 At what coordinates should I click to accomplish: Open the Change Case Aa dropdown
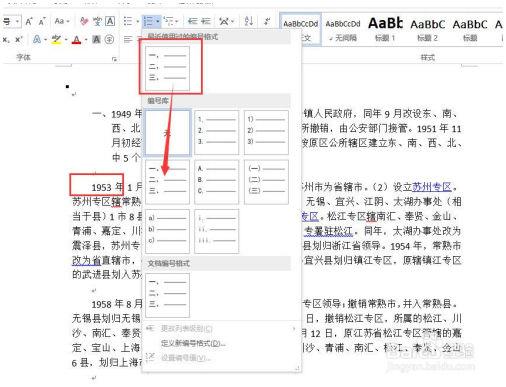(x=62, y=22)
